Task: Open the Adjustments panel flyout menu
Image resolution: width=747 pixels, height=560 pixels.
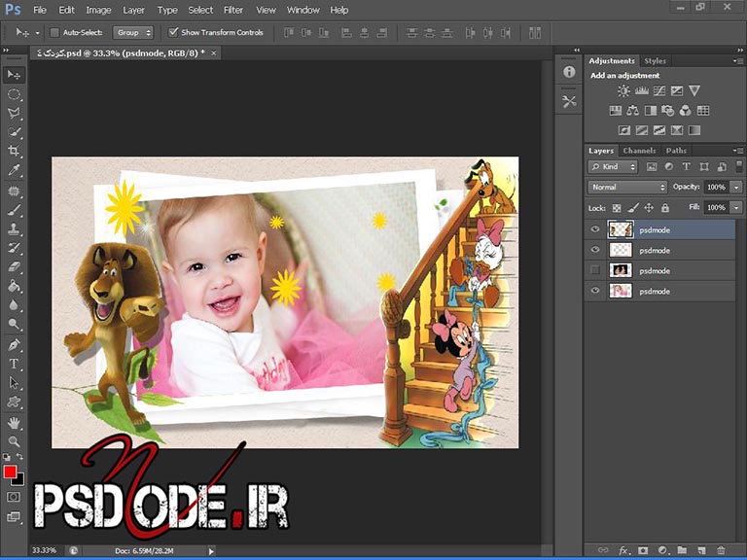Action: (738, 61)
